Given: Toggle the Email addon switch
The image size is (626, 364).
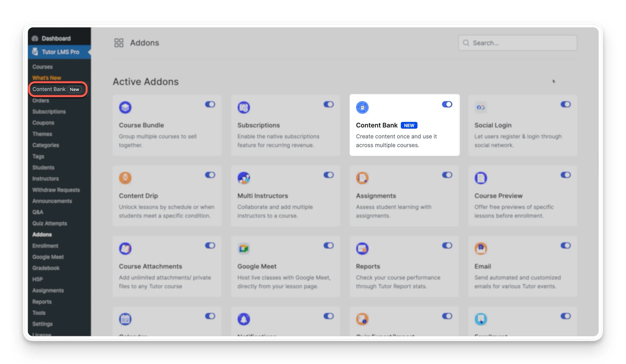Looking at the screenshot, I should (565, 245).
